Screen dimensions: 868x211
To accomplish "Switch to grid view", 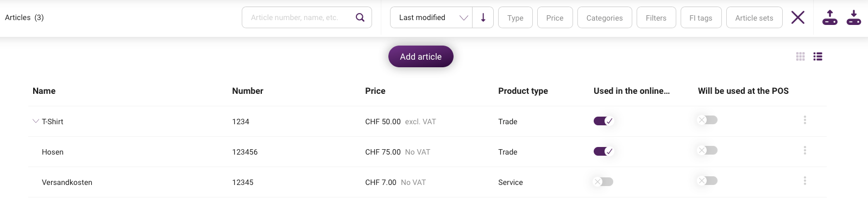I will click(x=801, y=56).
